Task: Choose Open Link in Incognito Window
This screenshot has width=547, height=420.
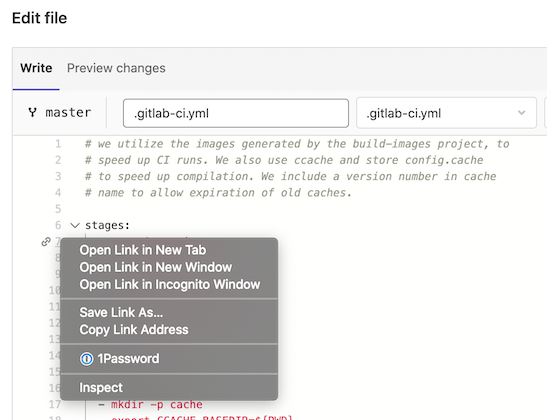Action: (x=170, y=284)
